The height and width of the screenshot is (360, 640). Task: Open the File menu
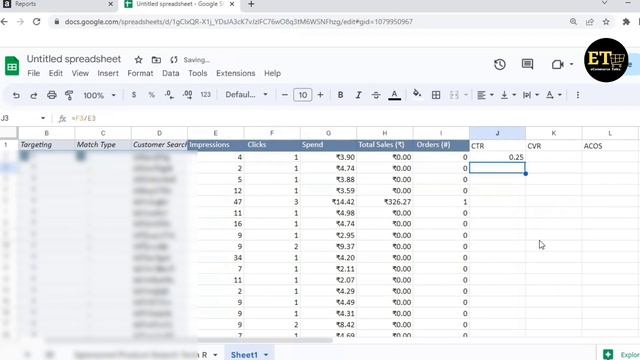(33, 73)
